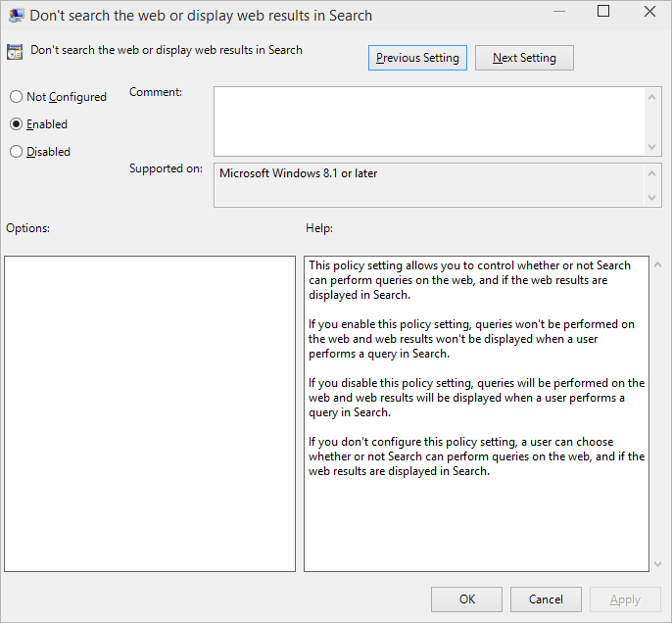
Task: Click the policy setting icon beside the heading
Action: 15,52
